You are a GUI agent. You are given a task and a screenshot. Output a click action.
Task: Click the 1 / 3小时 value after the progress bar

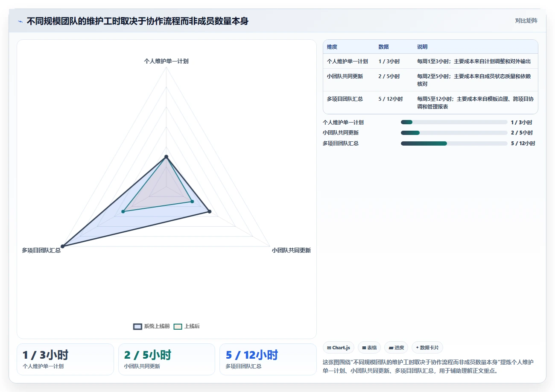(522, 122)
